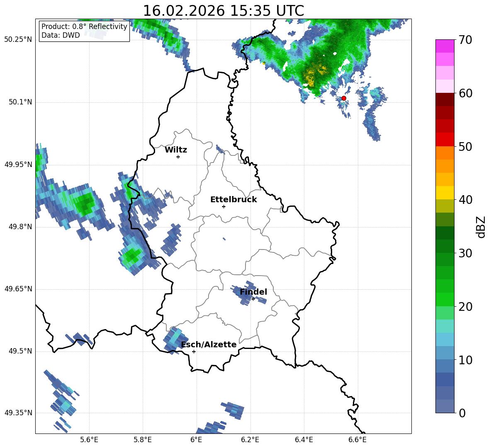Click the 6.2°E longitude label
491x448 pixels.
[250, 440]
